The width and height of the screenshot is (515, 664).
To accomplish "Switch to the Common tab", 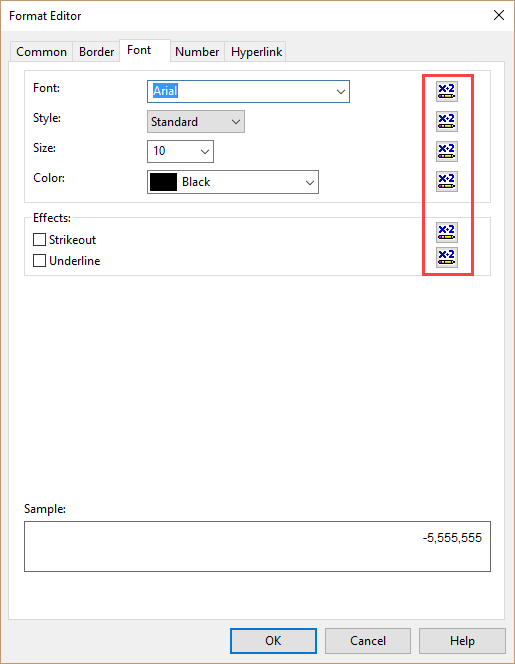I will point(41,52).
